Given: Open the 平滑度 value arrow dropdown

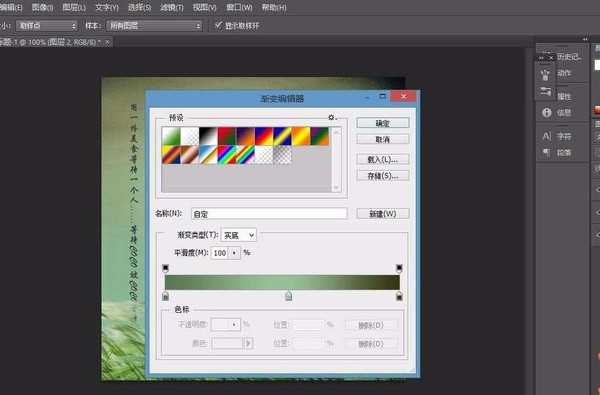Looking at the screenshot, I should [x=234, y=253].
